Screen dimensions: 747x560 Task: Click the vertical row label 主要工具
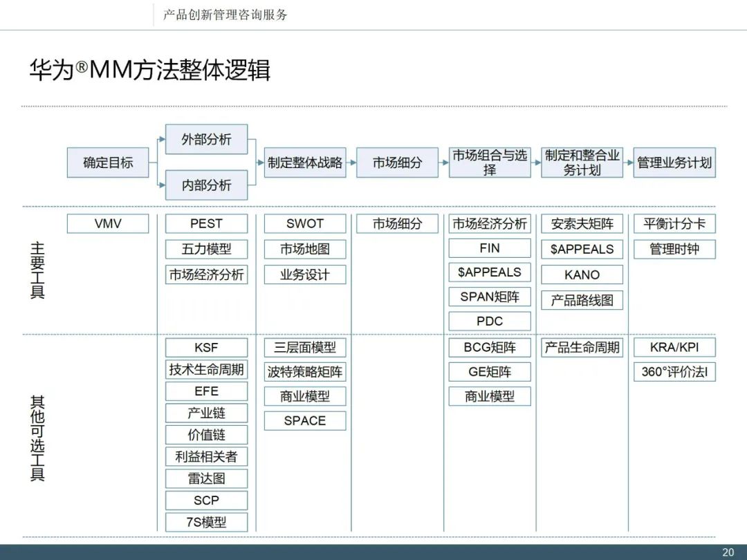(x=37, y=270)
